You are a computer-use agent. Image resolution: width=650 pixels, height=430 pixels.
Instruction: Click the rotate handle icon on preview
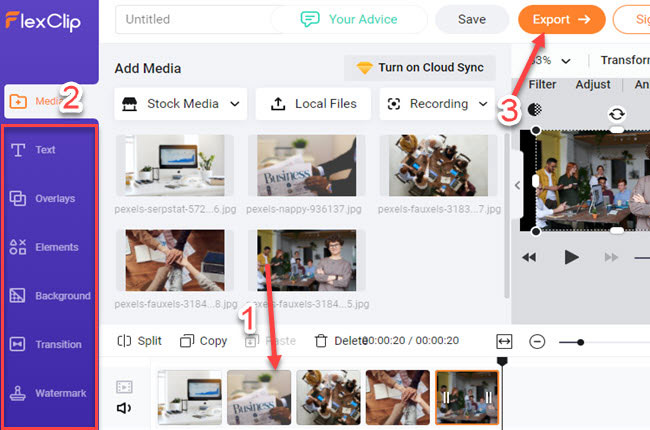[x=617, y=114]
